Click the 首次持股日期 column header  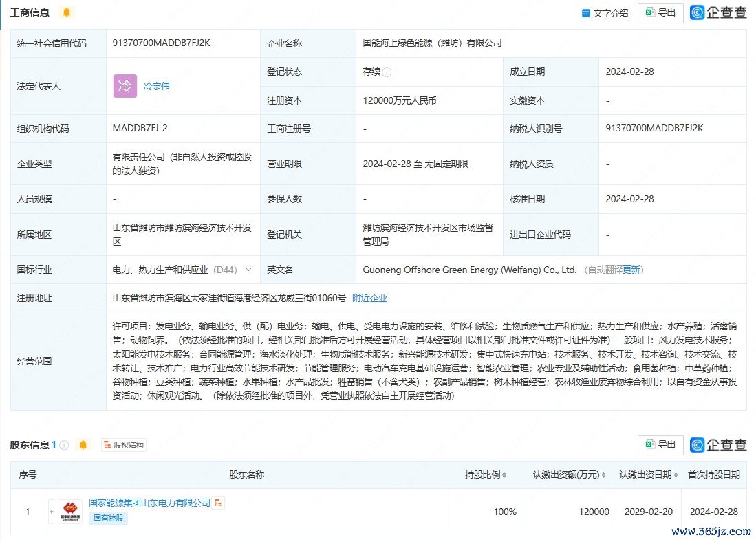click(713, 475)
